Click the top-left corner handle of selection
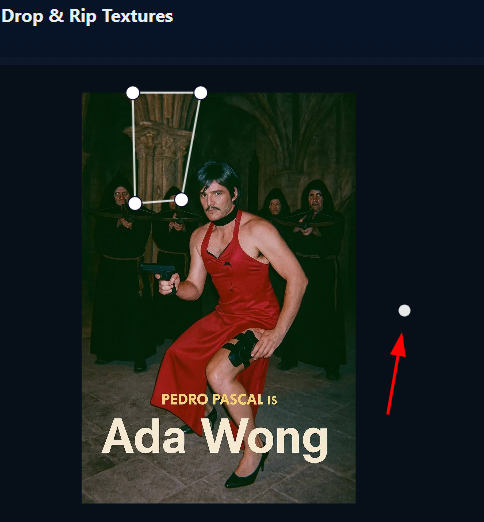This screenshot has width=484, height=522. point(133,93)
